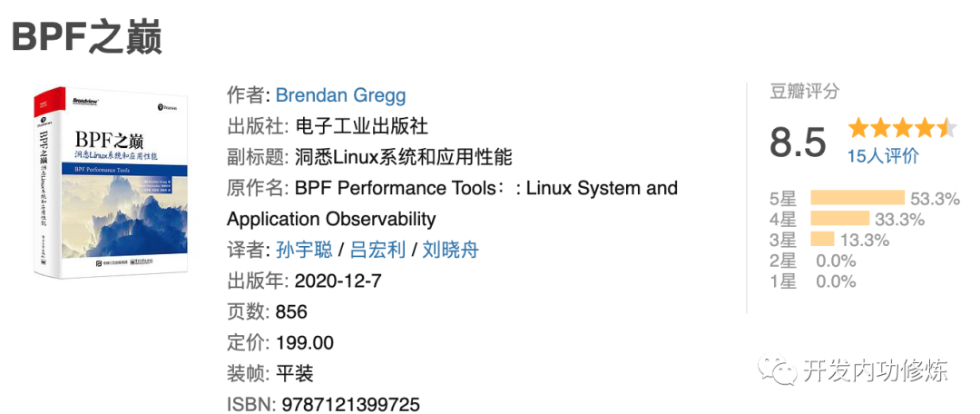The height and width of the screenshot is (414, 980).
Task: Click the 5星 rating bar
Action: pos(857,198)
